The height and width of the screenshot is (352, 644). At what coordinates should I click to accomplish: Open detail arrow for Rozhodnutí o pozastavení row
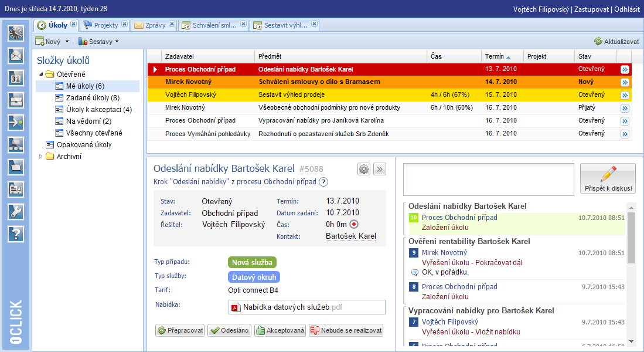coord(625,134)
